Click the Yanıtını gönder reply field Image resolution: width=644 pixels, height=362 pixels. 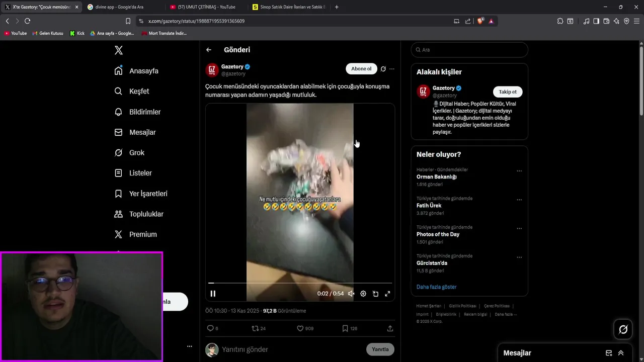tap(292, 349)
